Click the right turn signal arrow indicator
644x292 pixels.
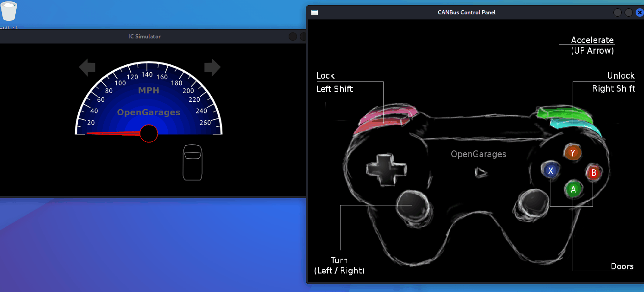pos(212,68)
